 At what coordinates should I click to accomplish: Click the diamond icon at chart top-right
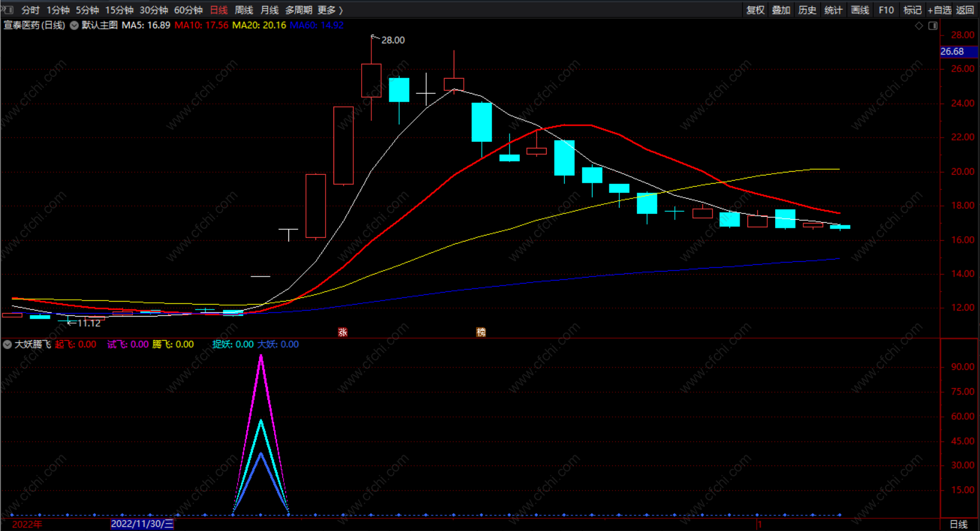919,26
